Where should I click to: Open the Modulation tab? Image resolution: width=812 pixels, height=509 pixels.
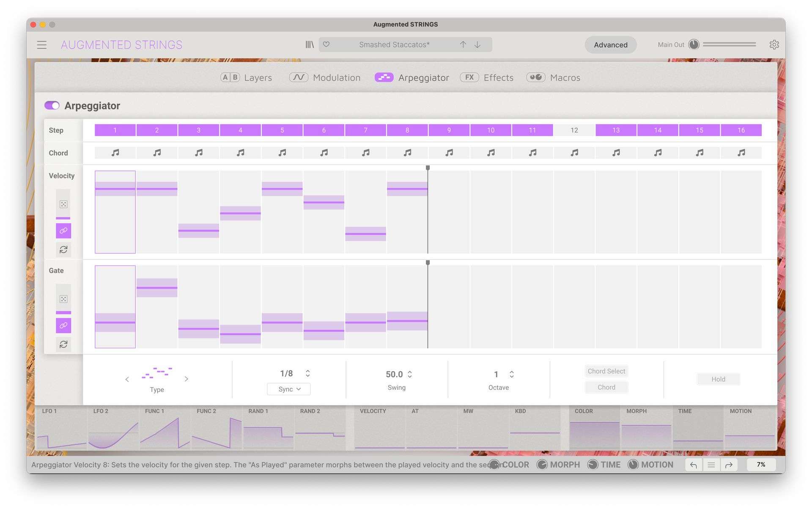325,77
